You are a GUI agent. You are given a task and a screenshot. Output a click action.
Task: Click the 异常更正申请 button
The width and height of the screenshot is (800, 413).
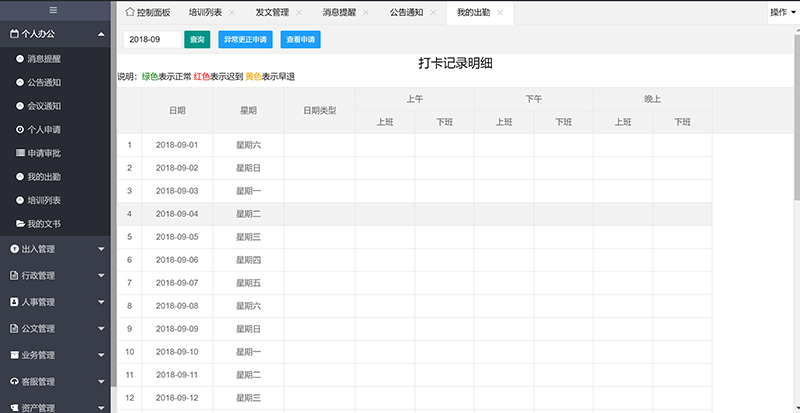[x=245, y=39]
